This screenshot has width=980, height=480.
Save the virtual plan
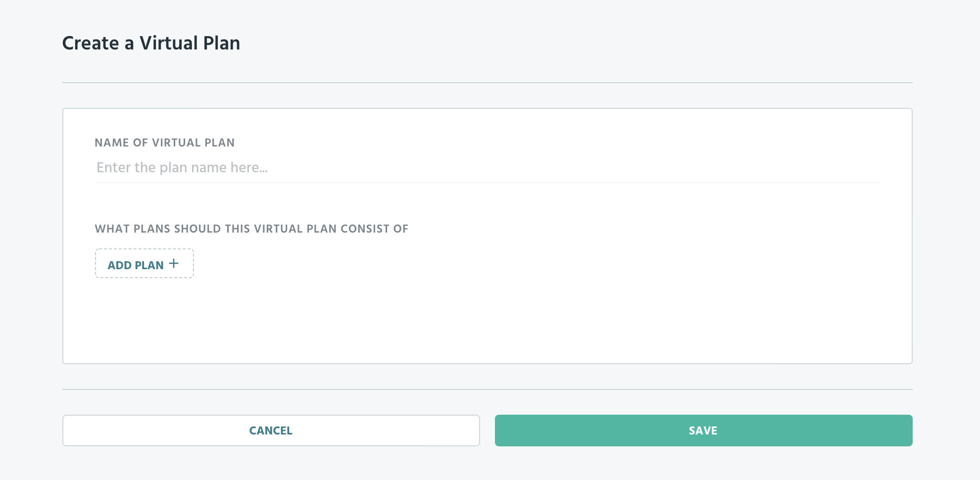coord(703,431)
